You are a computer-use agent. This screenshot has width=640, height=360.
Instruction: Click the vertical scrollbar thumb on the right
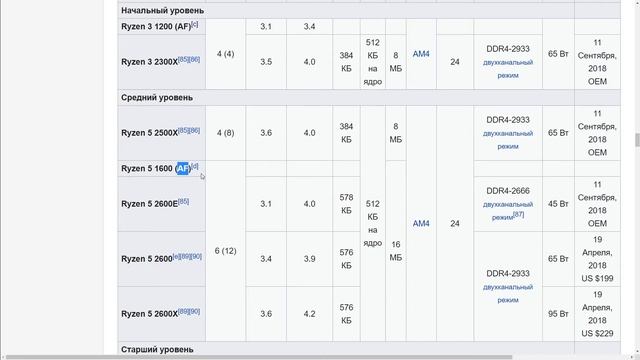pyautogui.click(x=637, y=140)
